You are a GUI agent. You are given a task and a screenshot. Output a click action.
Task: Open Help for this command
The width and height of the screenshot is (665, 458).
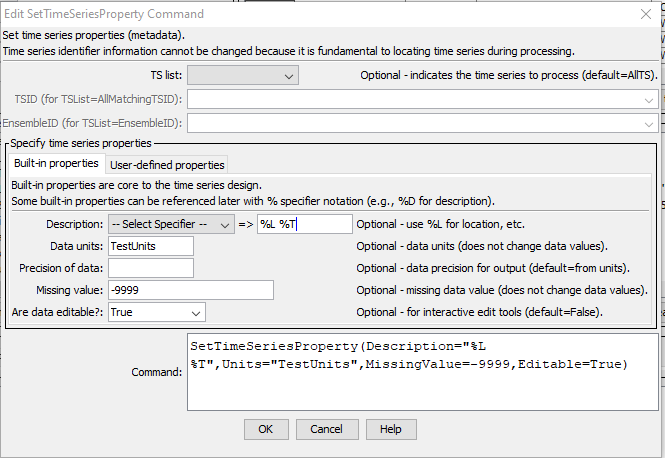click(391, 430)
